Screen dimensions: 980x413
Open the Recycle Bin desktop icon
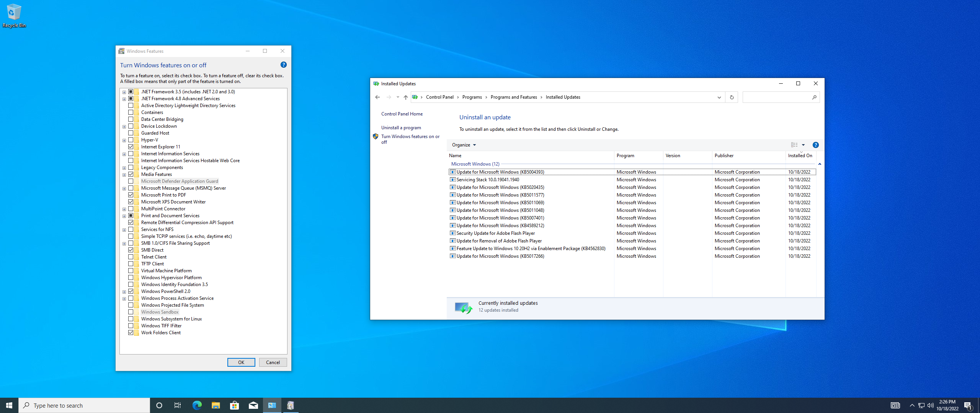(14, 15)
